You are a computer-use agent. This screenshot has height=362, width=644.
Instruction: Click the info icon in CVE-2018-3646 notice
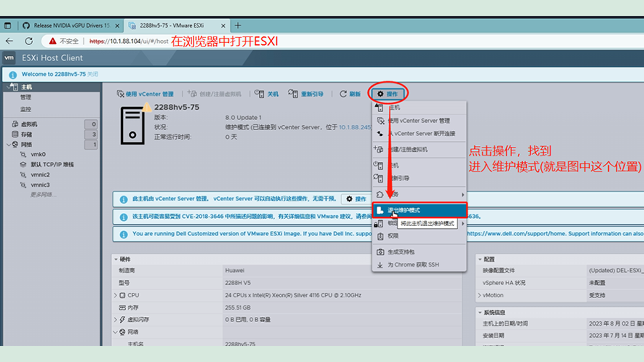123,218
